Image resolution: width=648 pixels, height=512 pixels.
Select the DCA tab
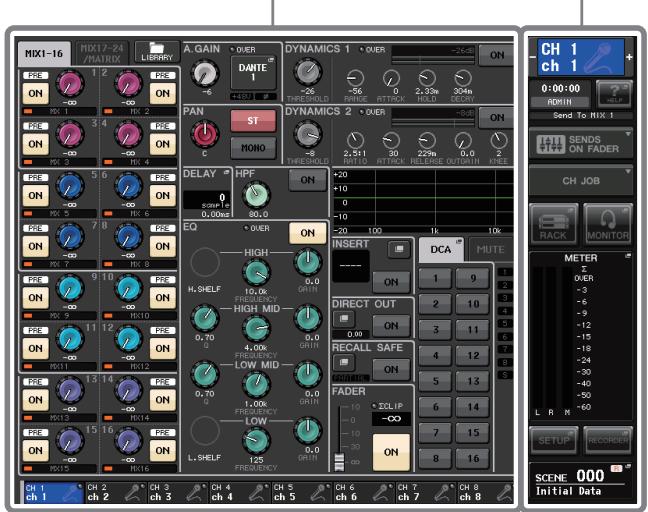(441, 250)
